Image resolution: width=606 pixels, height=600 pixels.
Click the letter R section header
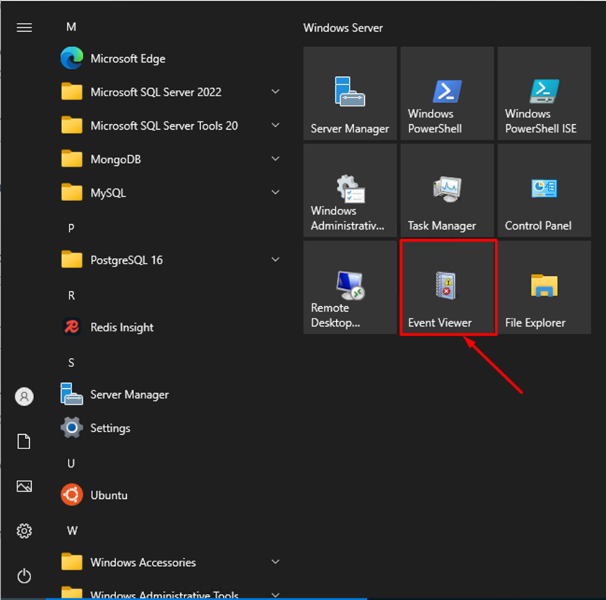(71, 296)
